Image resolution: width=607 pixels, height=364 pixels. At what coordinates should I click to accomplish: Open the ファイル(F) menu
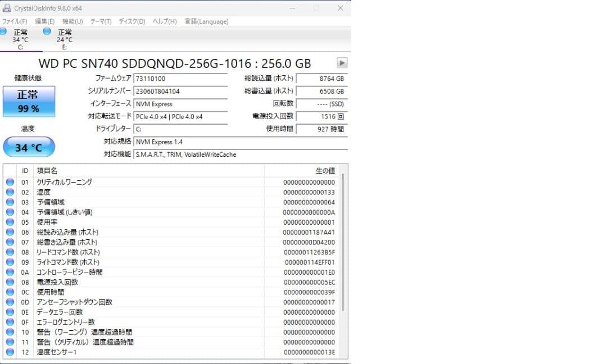[x=15, y=21]
